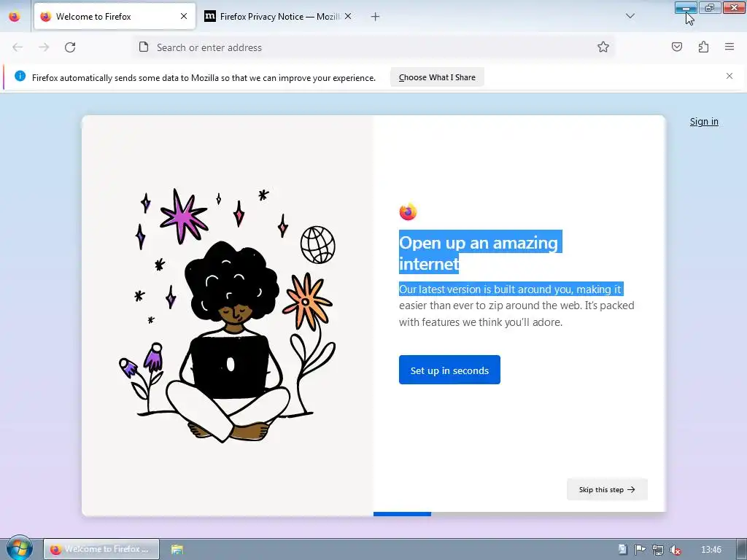Click the page identity icon in address bar
747x560 pixels.
(144, 47)
